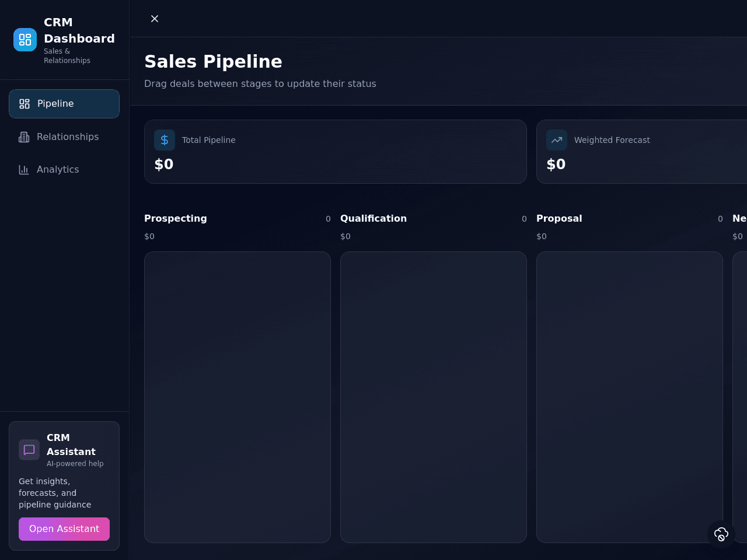The height and width of the screenshot is (560, 747).
Task: Select the Weighted Forecast card
Action: 642,152
